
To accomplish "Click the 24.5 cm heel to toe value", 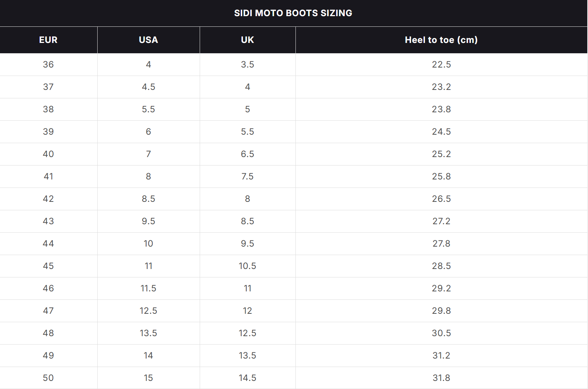I will tap(441, 132).
